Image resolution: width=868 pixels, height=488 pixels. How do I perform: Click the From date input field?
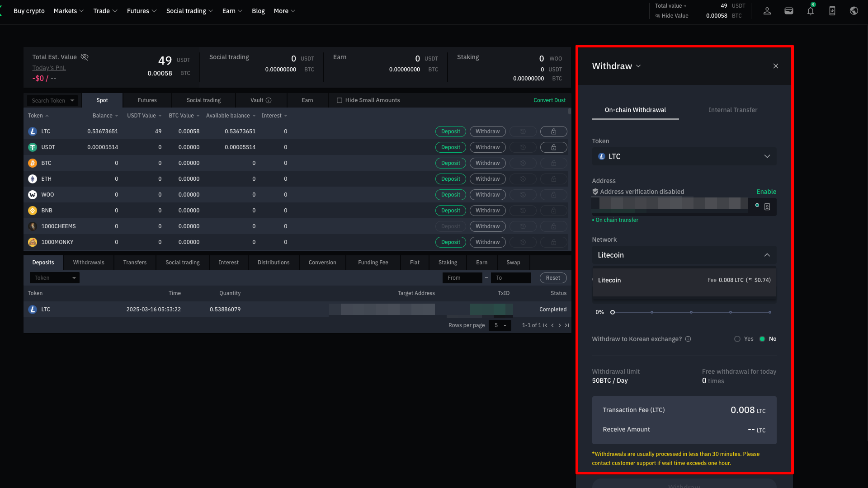(x=462, y=278)
